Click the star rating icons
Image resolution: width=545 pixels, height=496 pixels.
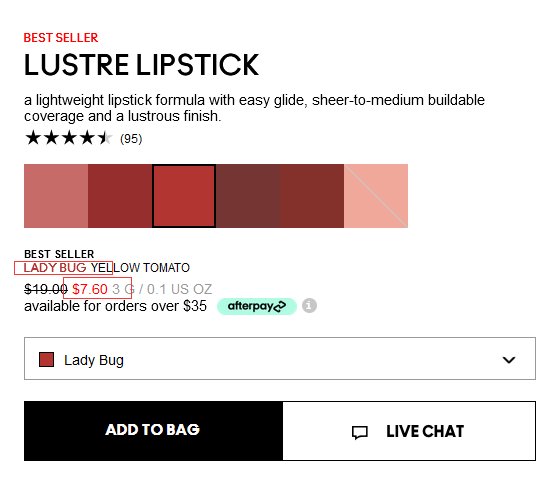coord(68,138)
